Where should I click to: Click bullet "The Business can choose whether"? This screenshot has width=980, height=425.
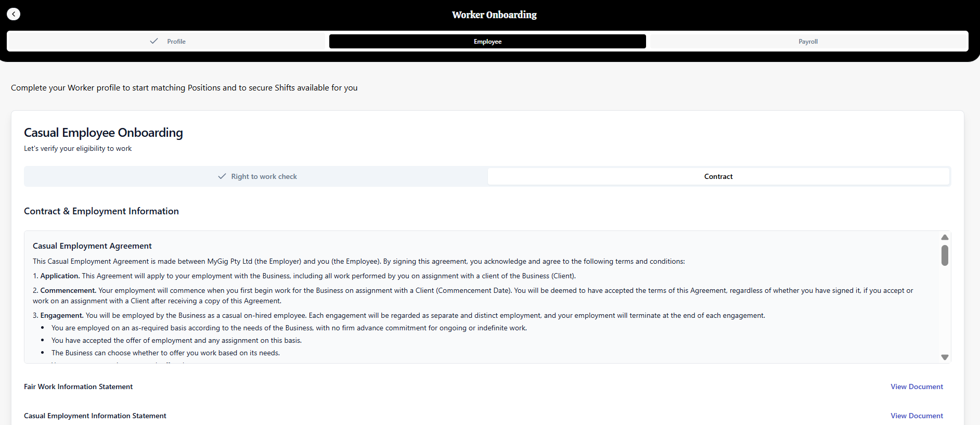point(165,353)
